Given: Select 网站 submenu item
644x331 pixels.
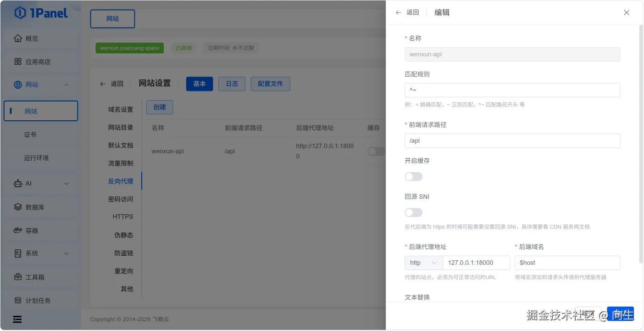Looking at the screenshot, I should (x=41, y=111).
